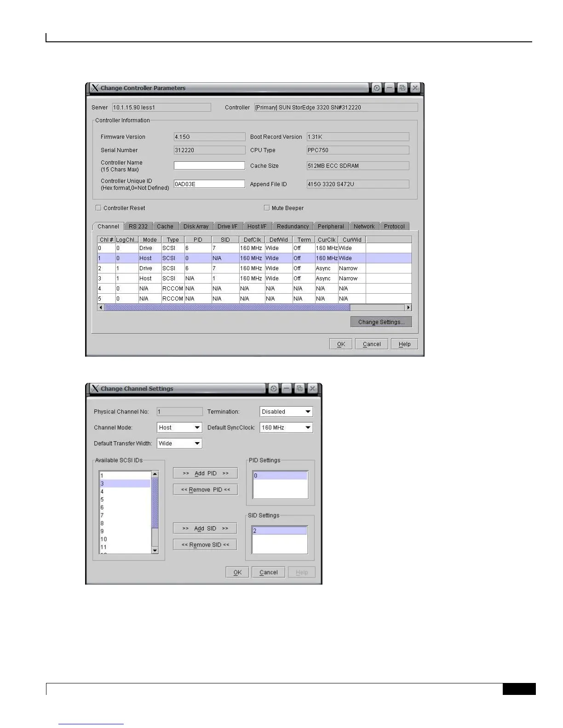The image size is (563, 728).
Task: Select ID 0 in PID Settings list
Action: (x=280, y=476)
